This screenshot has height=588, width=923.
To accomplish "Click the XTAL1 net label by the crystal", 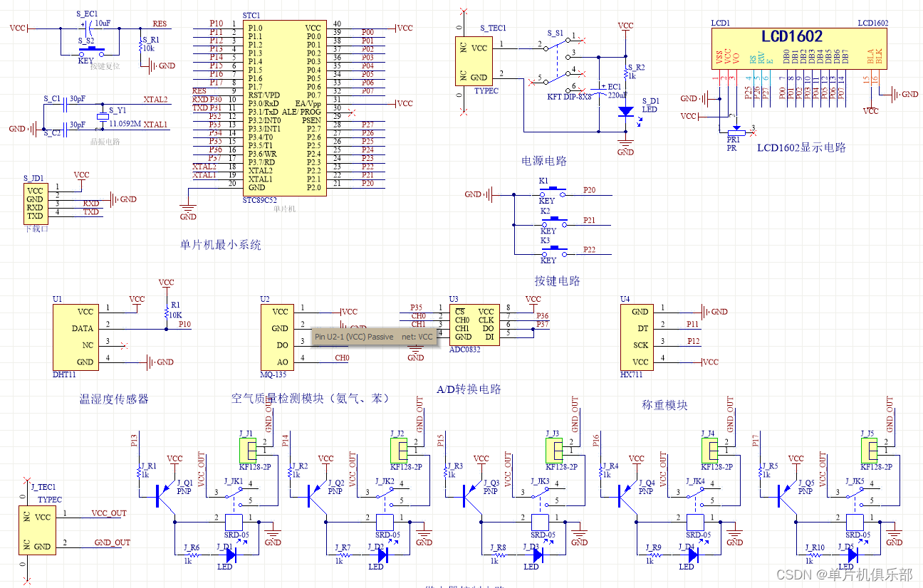I will [155, 125].
